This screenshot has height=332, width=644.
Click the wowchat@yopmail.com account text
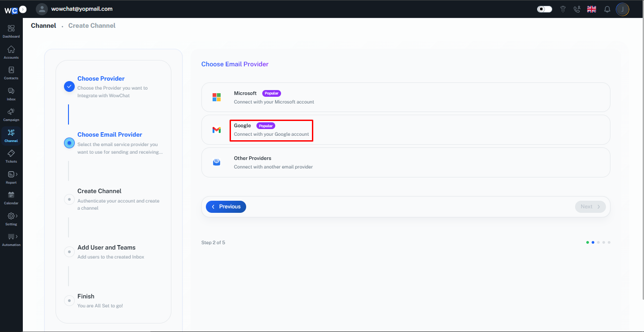click(x=82, y=9)
